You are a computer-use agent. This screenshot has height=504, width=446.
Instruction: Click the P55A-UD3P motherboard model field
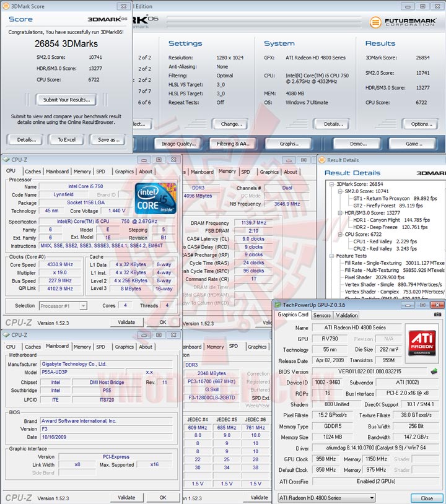82,372
